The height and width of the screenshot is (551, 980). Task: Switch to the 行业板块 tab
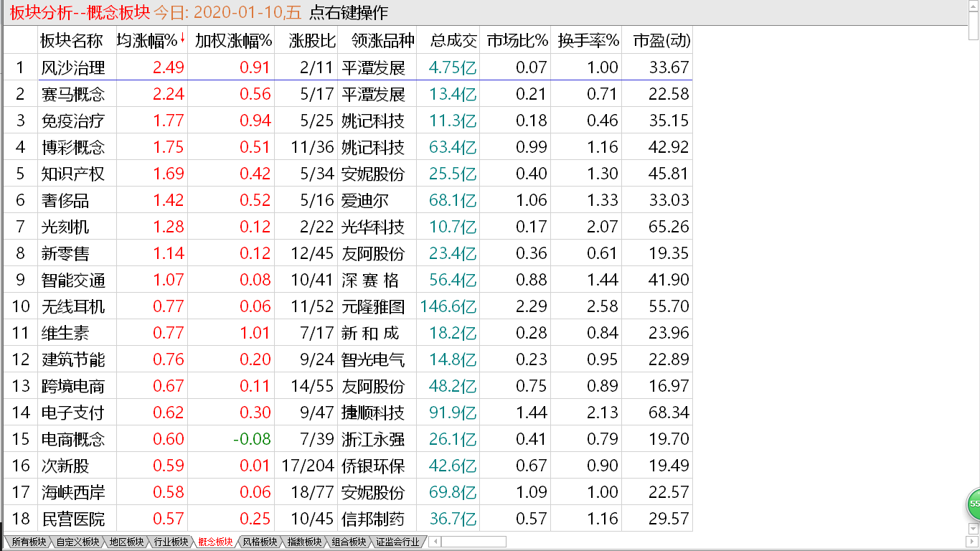171,542
